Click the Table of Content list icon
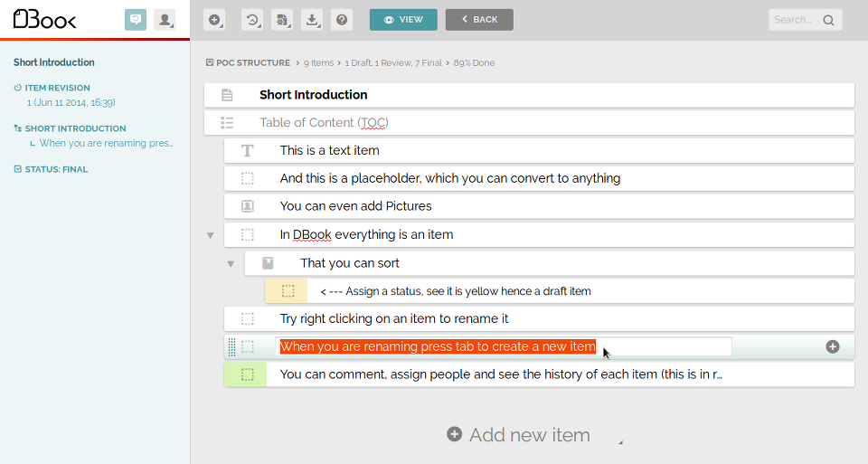Image resolution: width=868 pixels, height=464 pixels. pos(227,123)
